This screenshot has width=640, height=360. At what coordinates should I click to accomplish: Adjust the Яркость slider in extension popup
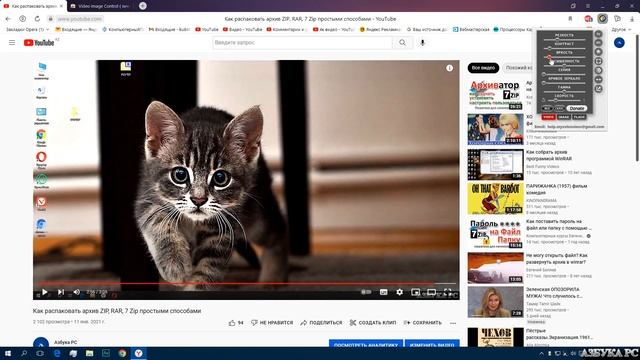tap(564, 57)
